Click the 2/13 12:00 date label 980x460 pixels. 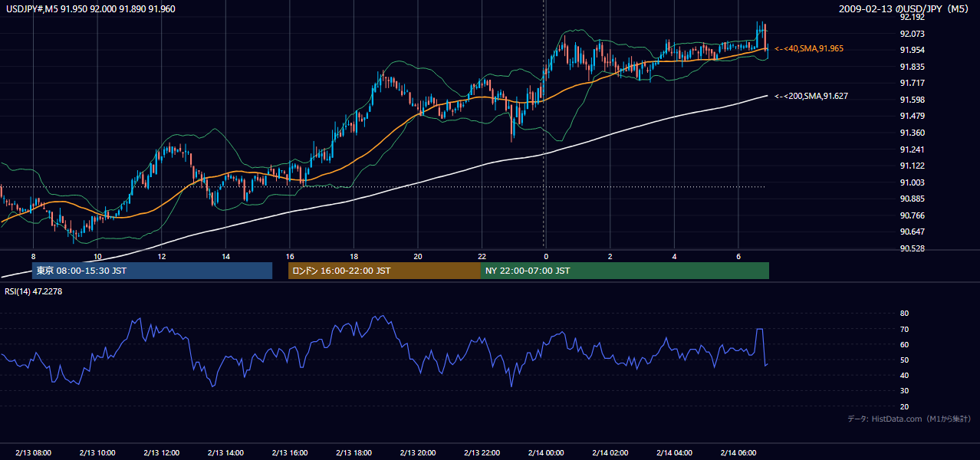(x=161, y=453)
